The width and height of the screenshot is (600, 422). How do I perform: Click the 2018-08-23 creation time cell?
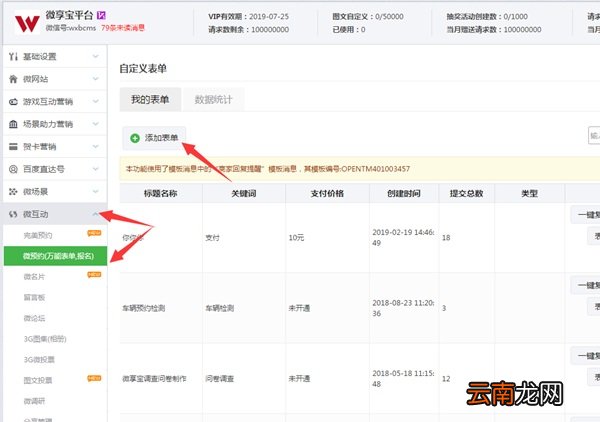click(403, 308)
